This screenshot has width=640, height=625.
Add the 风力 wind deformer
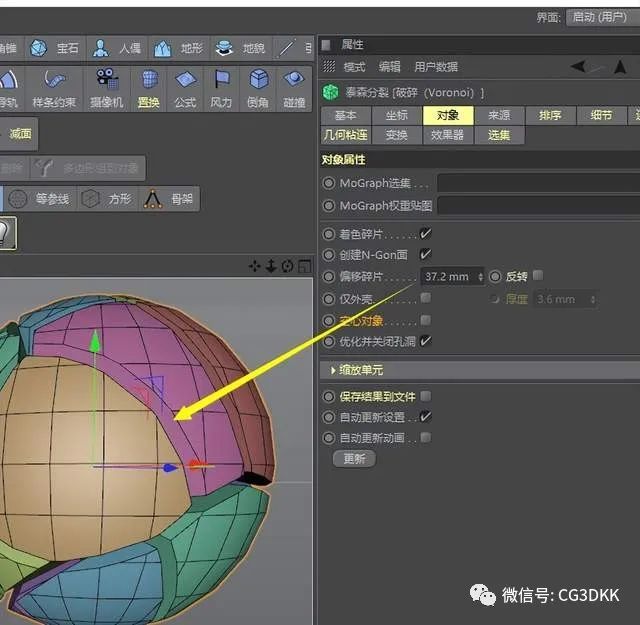221,89
